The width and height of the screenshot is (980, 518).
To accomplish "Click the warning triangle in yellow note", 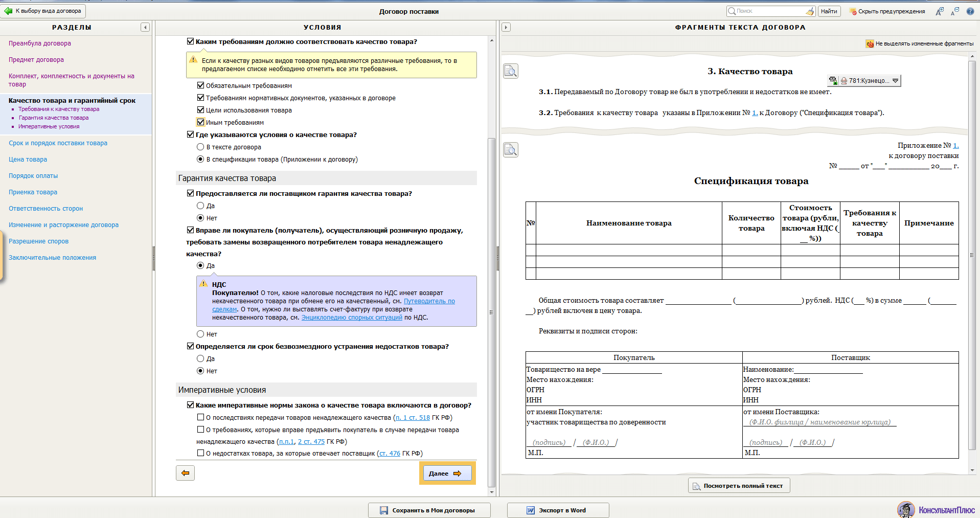I will (x=193, y=60).
